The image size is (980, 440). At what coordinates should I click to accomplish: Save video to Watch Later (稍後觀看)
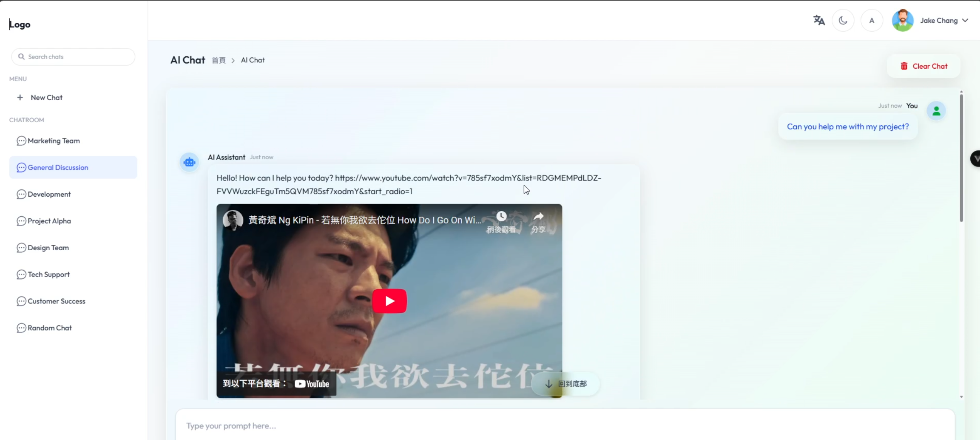pyautogui.click(x=501, y=216)
